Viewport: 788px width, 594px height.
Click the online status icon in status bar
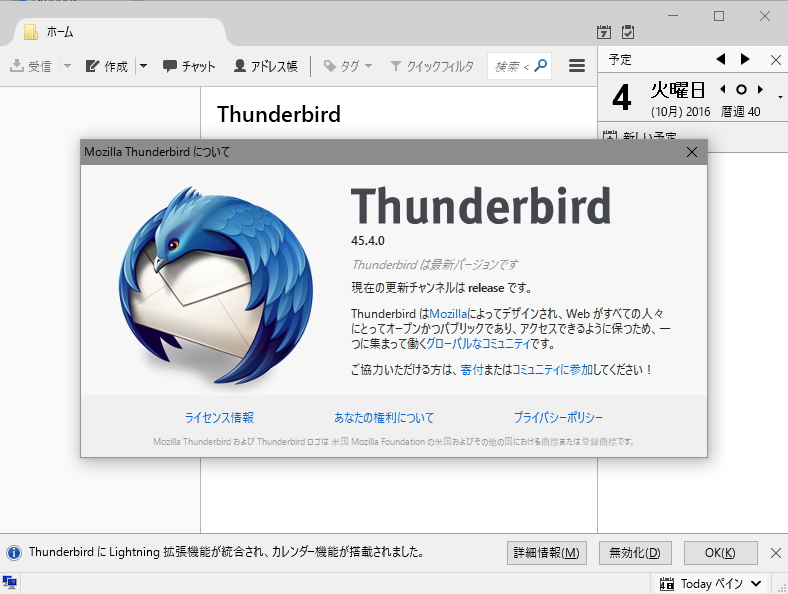point(10,583)
